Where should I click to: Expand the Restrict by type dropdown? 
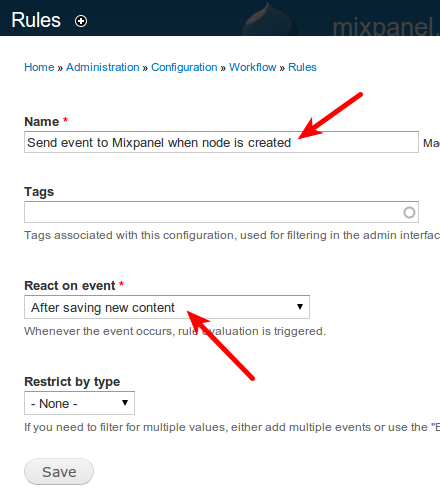tap(79, 403)
